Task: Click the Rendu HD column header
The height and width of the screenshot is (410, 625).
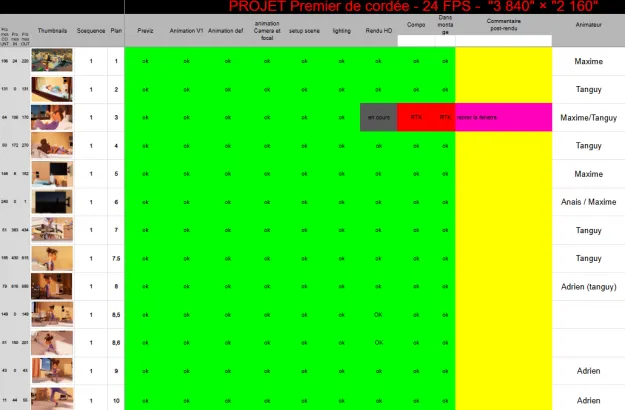Action: (x=378, y=32)
